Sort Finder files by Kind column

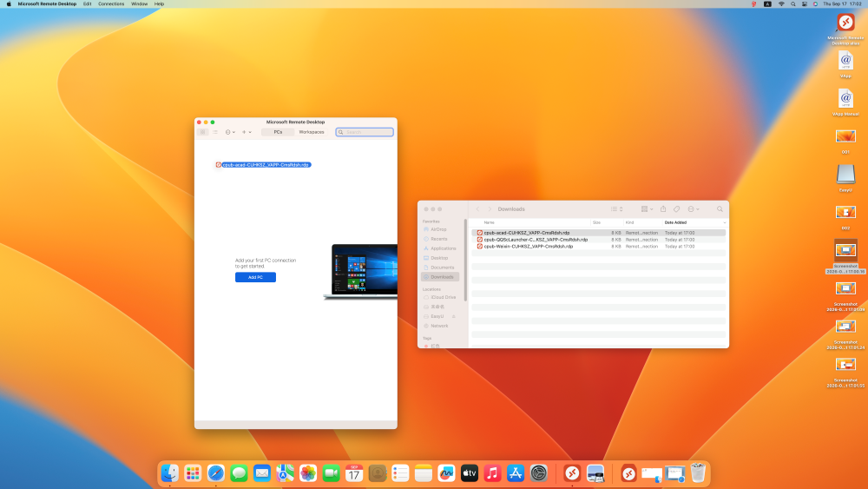[629, 222]
